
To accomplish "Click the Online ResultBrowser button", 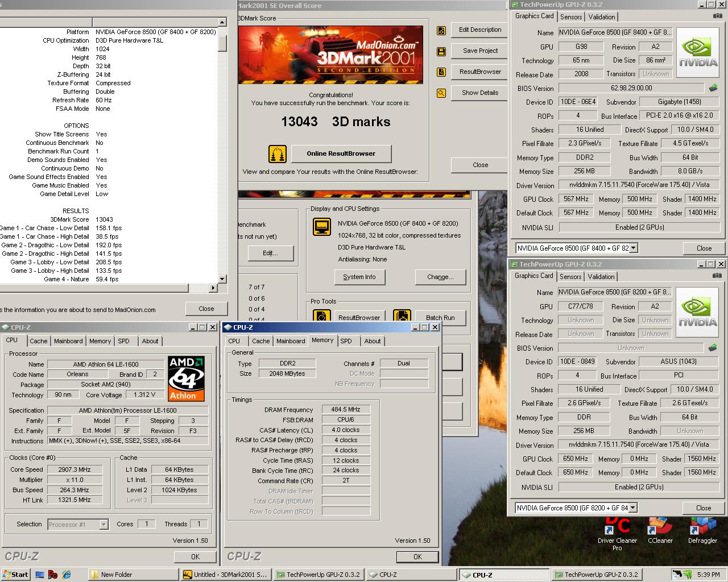I will (x=341, y=153).
